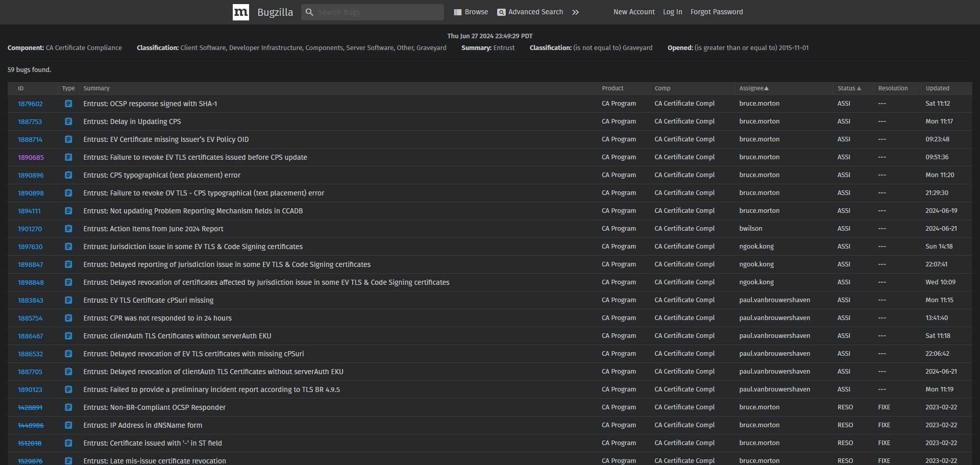Sort bug list by Type column
Image resolution: width=980 pixels, height=465 pixels.
(68, 89)
